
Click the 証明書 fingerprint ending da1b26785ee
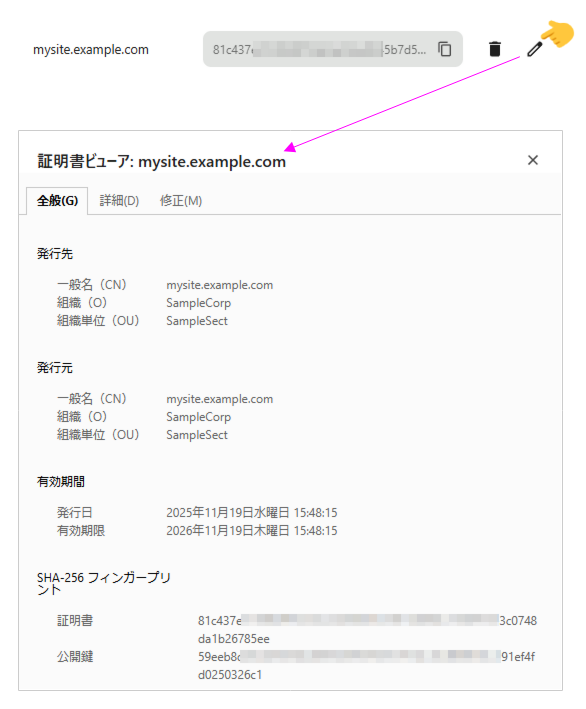367,629
